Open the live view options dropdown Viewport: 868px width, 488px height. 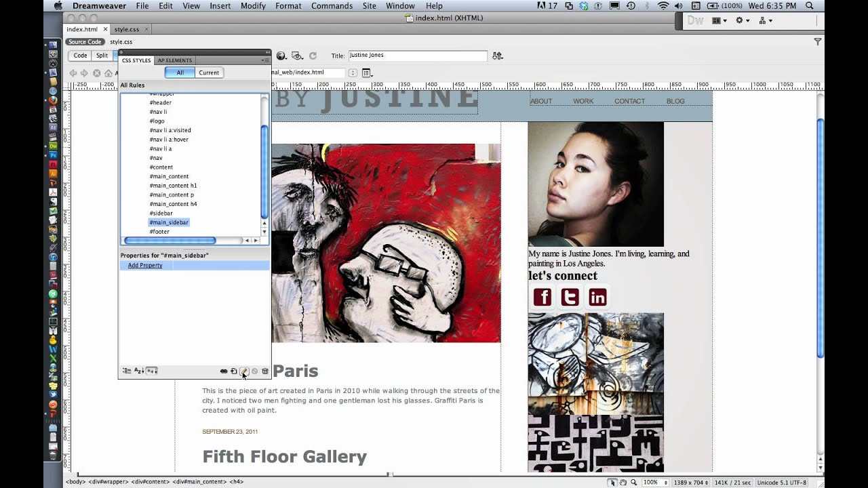367,73
